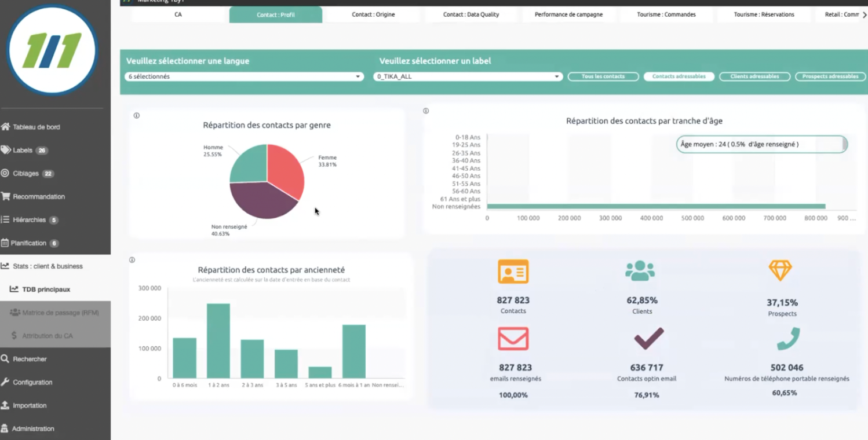
Task: Click info icon of the genre chart
Action: coord(137,115)
